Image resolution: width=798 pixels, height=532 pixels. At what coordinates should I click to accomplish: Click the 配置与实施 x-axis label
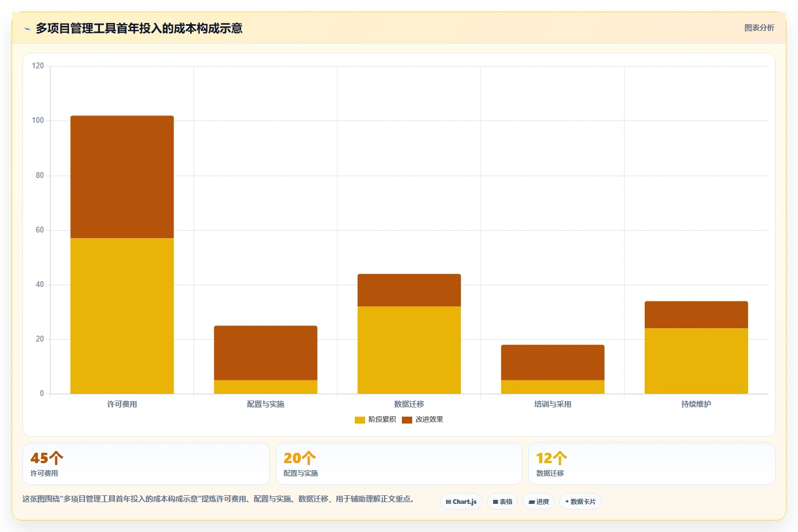pyautogui.click(x=266, y=404)
